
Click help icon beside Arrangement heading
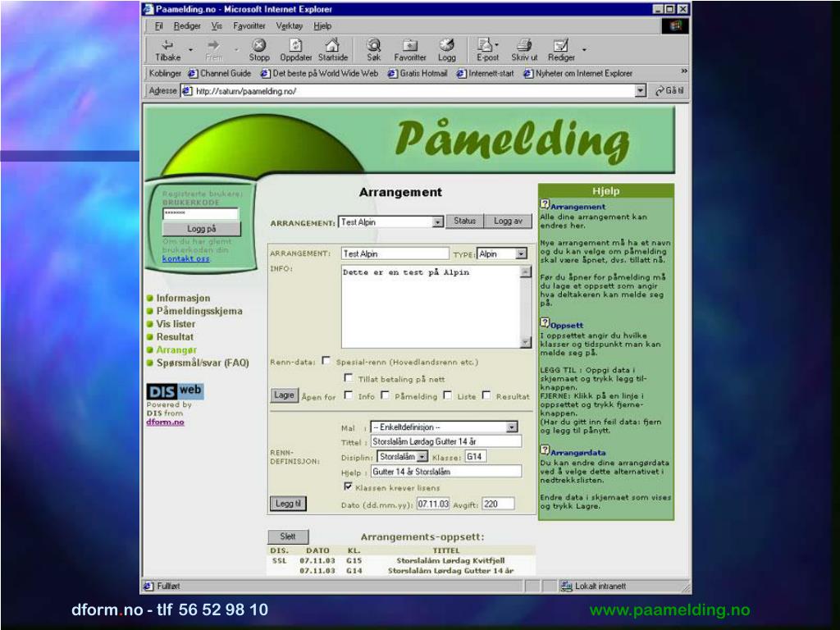[x=545, y=204]
